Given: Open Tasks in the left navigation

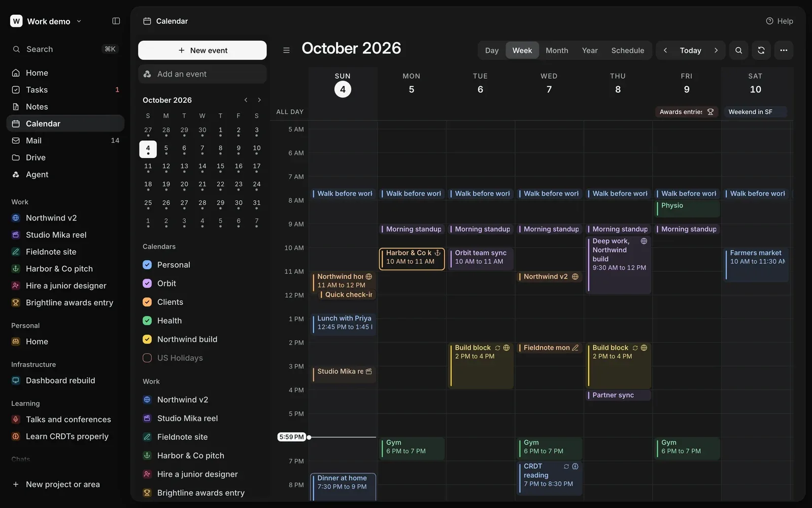Looking at the screenshot, I should [65, 89].
